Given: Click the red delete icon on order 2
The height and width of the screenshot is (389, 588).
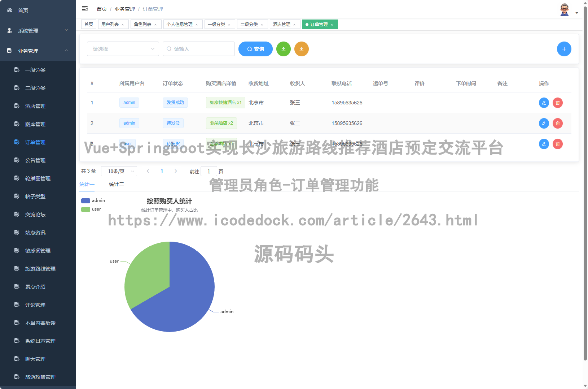Looking at the screenshot, I should [557, 123].
